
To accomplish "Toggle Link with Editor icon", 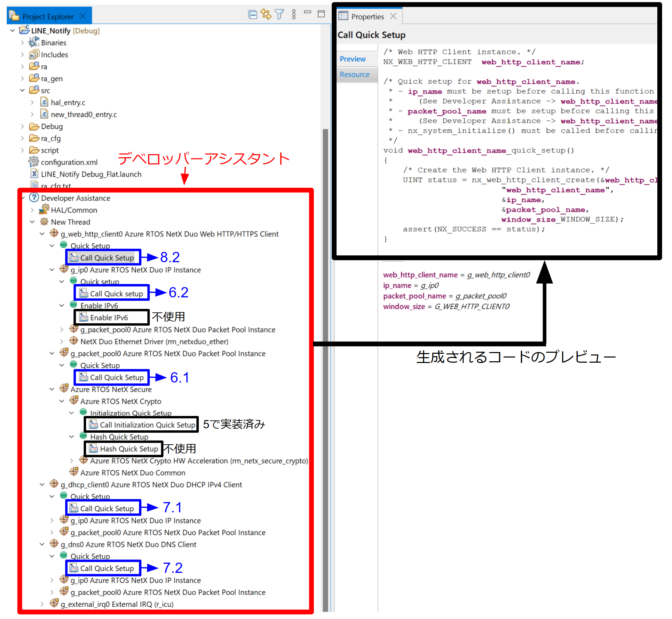I will pos(265,14).
